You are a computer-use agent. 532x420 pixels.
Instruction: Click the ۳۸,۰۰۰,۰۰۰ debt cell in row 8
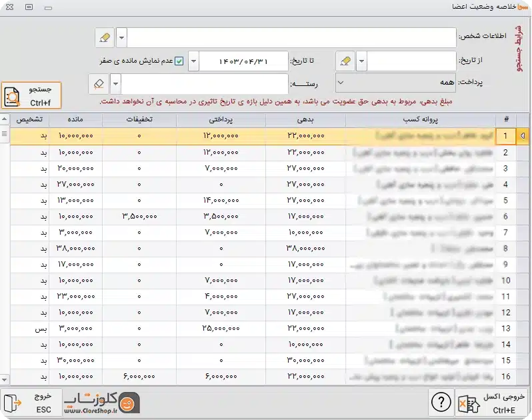(305, 249)
